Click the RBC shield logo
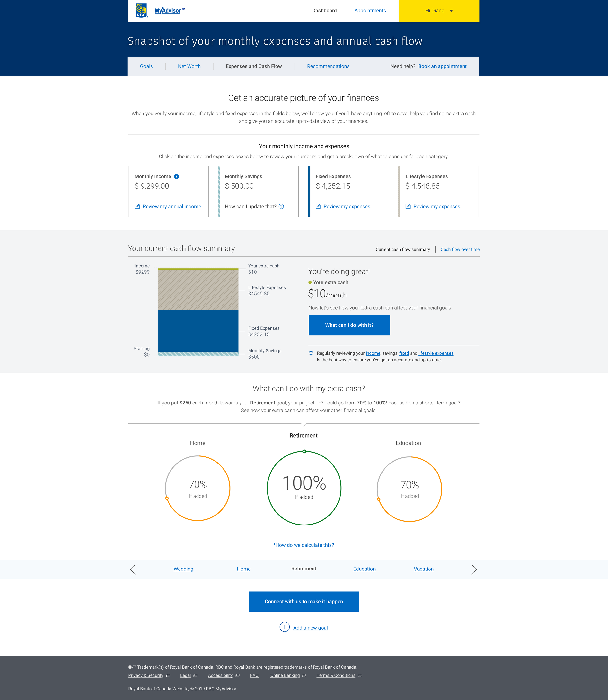Viewport: 608px width, 700px height. tap(142, 10)
